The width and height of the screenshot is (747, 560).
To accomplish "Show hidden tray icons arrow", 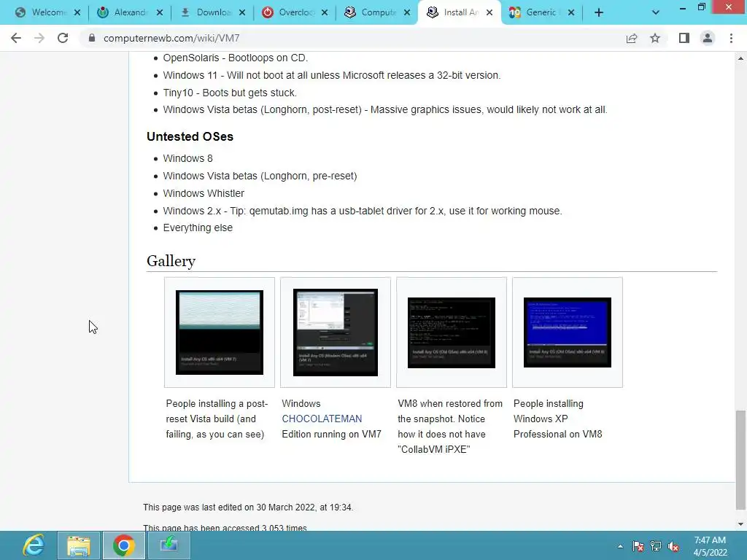I will coord(620,546).
